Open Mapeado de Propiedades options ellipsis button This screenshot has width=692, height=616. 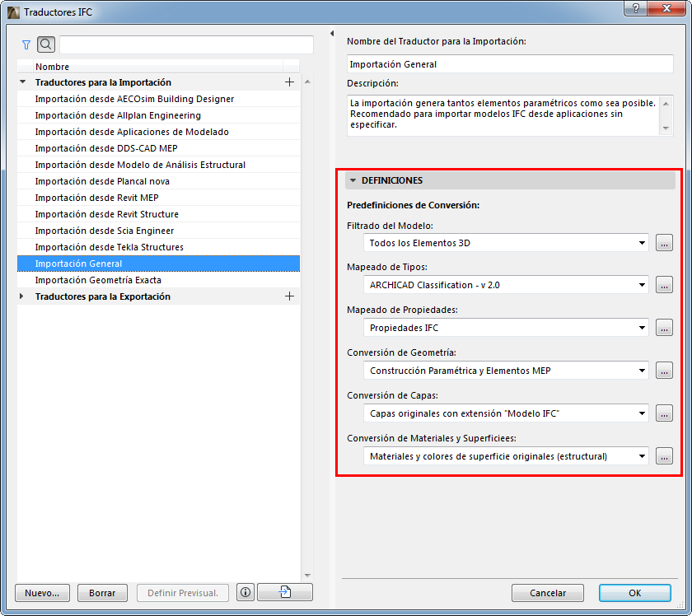(664, 328)
